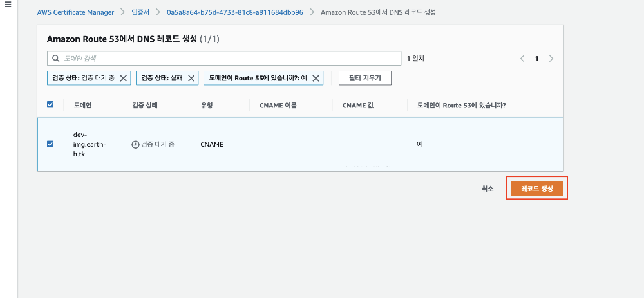Click the 취소 button
This screenshot has width=644, height=298.
[488, 189]
